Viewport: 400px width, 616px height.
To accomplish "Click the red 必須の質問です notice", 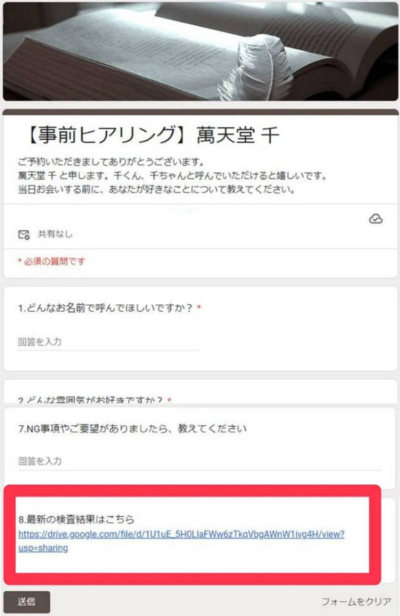I will (x=51, y=261).
